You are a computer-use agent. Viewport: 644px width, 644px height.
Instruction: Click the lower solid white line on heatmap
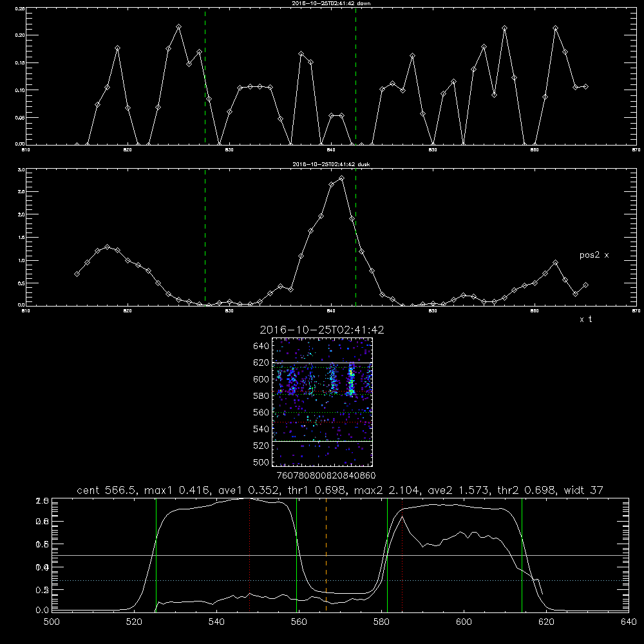322,441
